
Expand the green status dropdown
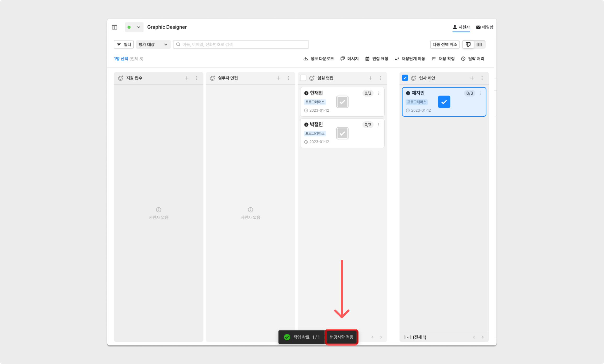click(134, 27)
